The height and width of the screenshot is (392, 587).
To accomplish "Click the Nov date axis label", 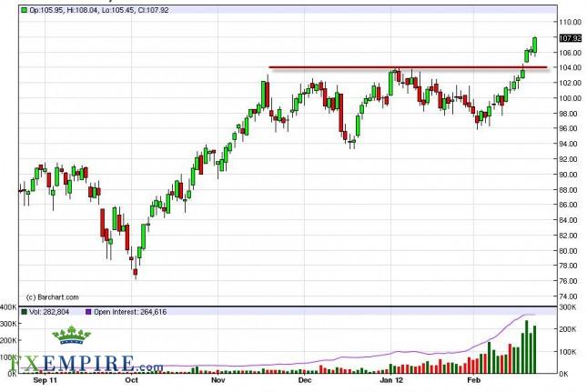I will coord(218,380).
